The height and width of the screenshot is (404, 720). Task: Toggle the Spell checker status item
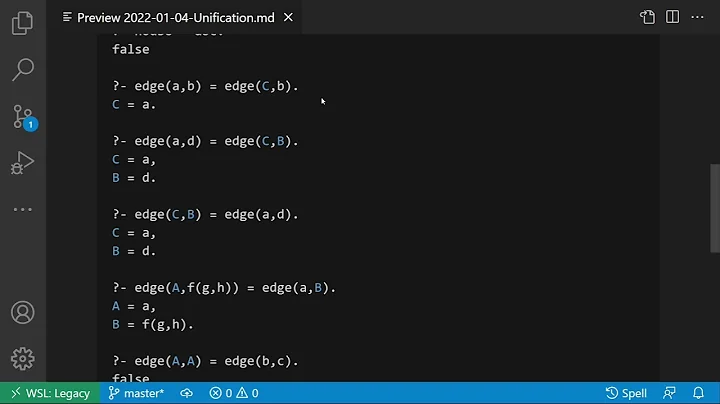[626, 393]
